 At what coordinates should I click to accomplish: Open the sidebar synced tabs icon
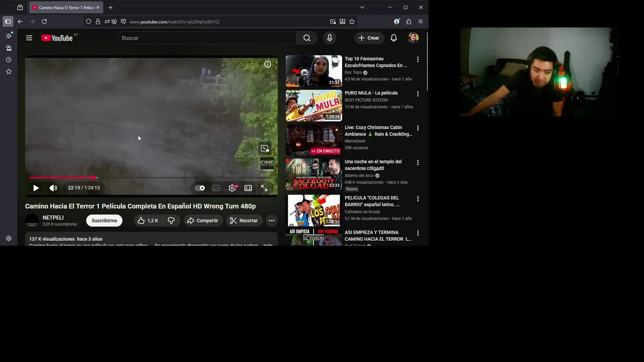[9, 48]
